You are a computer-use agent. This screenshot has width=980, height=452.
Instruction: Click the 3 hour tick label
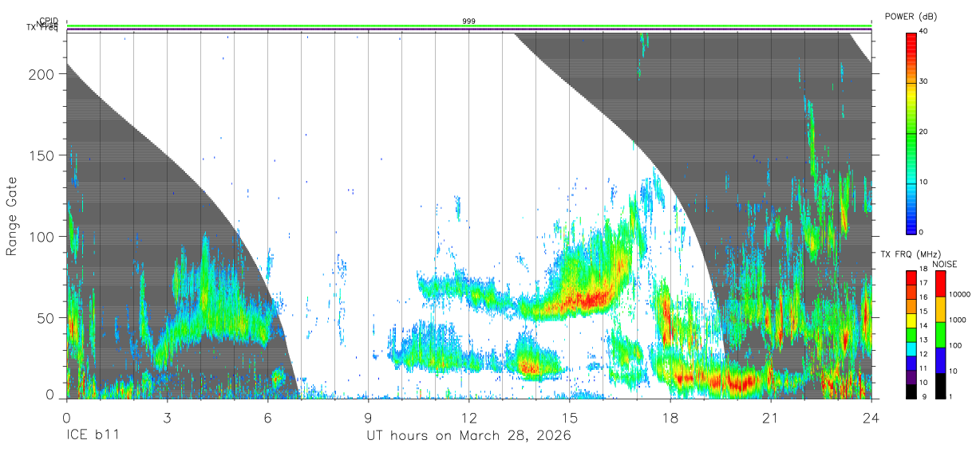click(167, 418)
